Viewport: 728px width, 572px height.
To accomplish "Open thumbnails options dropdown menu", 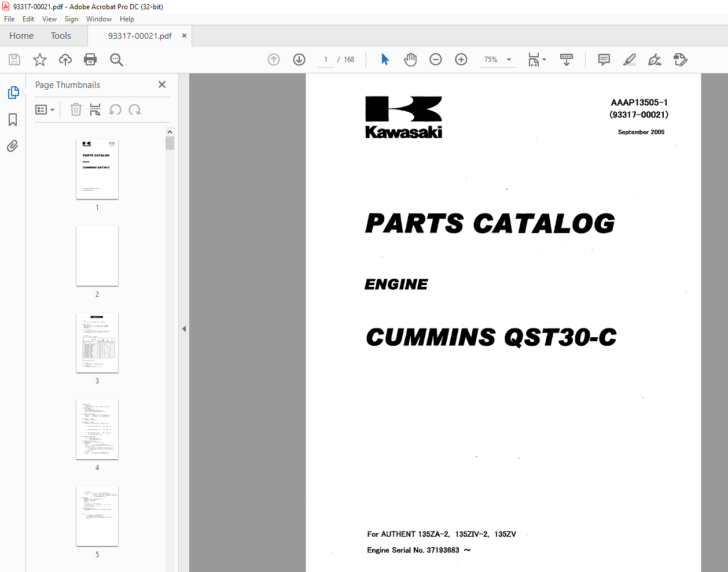I will point(45,109).
